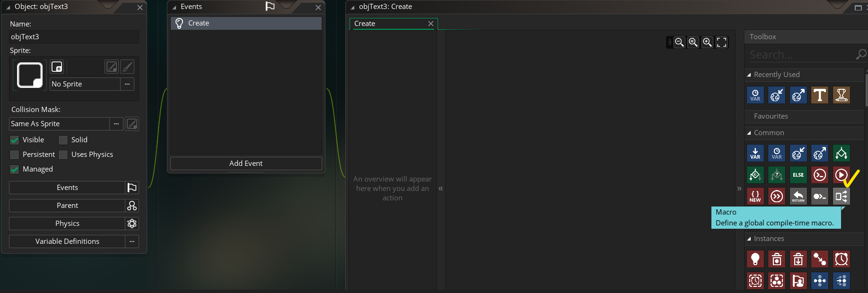
Task: Close the Create tab
Action: (430, 24)
